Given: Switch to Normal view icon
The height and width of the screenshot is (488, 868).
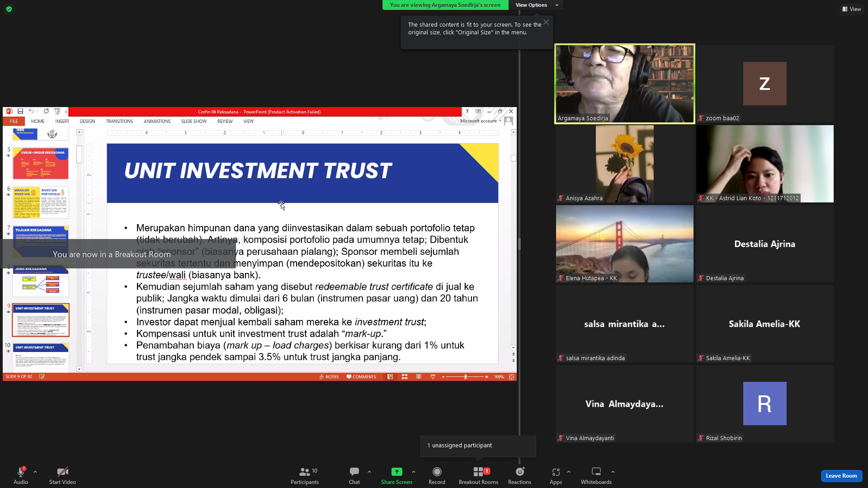Looking at the screenshot, I should pyautogui.click(x=390, y=377).
